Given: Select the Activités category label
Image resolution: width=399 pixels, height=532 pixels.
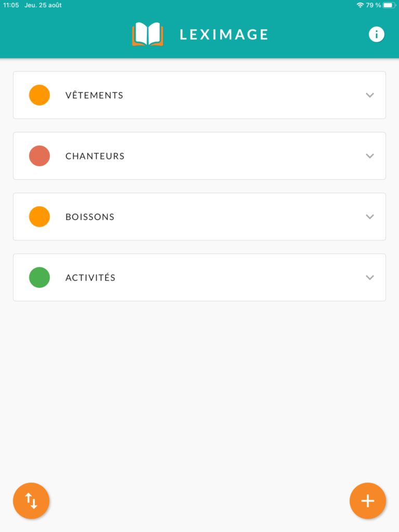Looking at the screenshot, I should [90, 278].
